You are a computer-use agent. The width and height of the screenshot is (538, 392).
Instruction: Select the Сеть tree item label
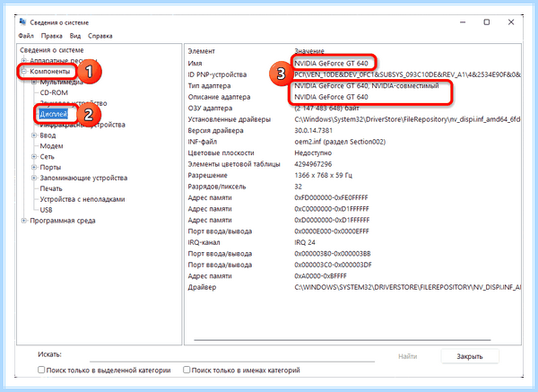pos(47,156)
